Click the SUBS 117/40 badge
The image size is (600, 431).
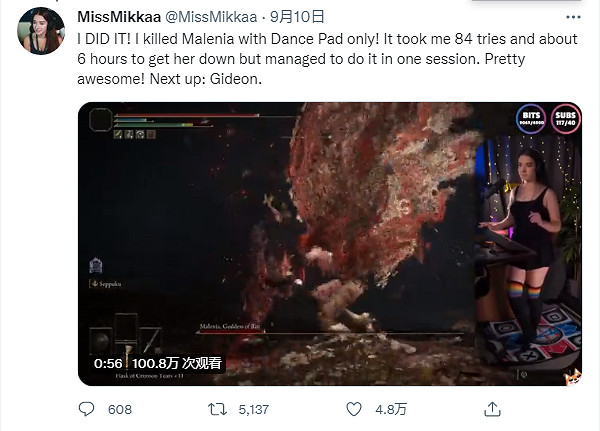pos(566,118)
